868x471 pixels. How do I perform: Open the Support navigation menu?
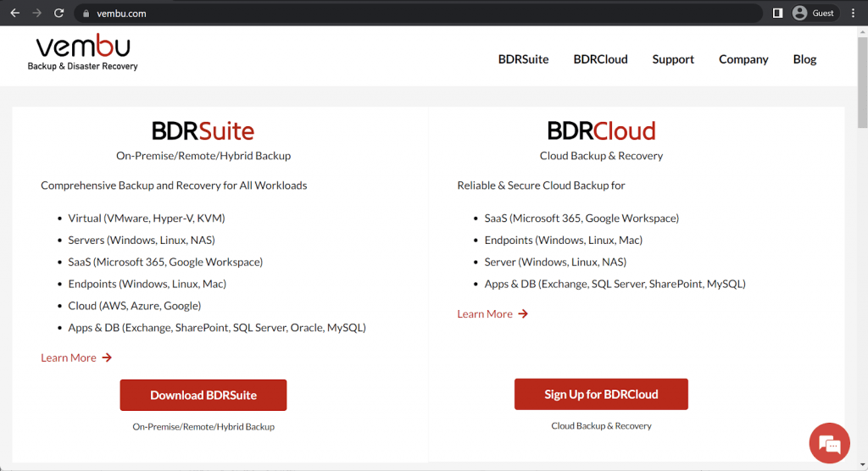click(673, 59)
